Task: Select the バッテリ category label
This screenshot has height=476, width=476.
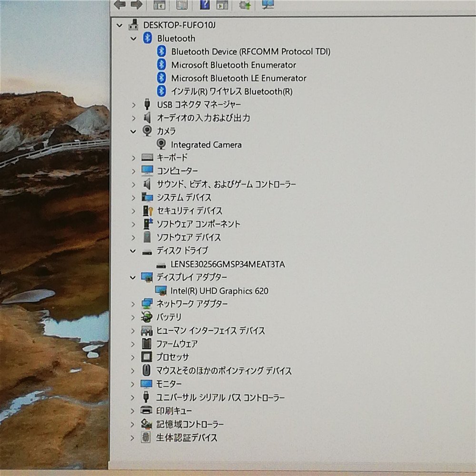Action: point(169,317)
